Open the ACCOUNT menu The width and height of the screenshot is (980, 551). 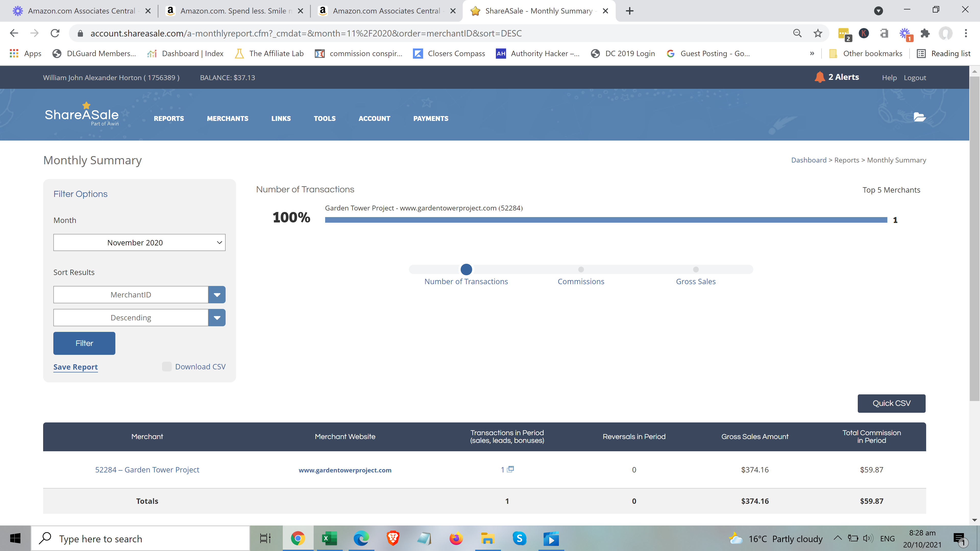coord(374,119)
